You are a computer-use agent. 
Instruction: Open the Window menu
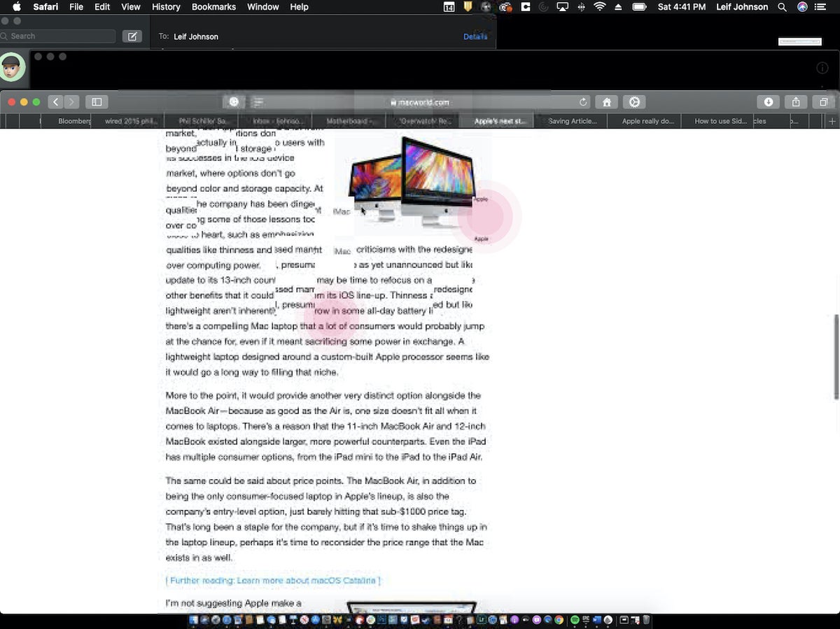point(264,7)
